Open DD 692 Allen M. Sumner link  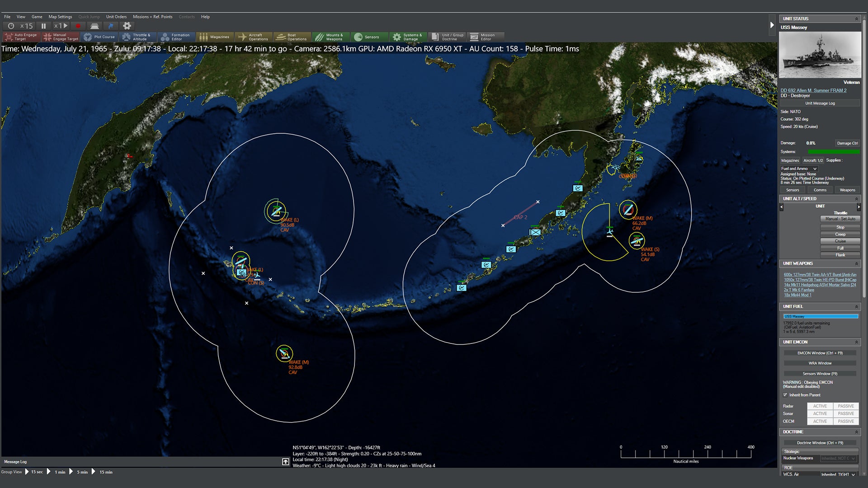click(x=813, y=90)
